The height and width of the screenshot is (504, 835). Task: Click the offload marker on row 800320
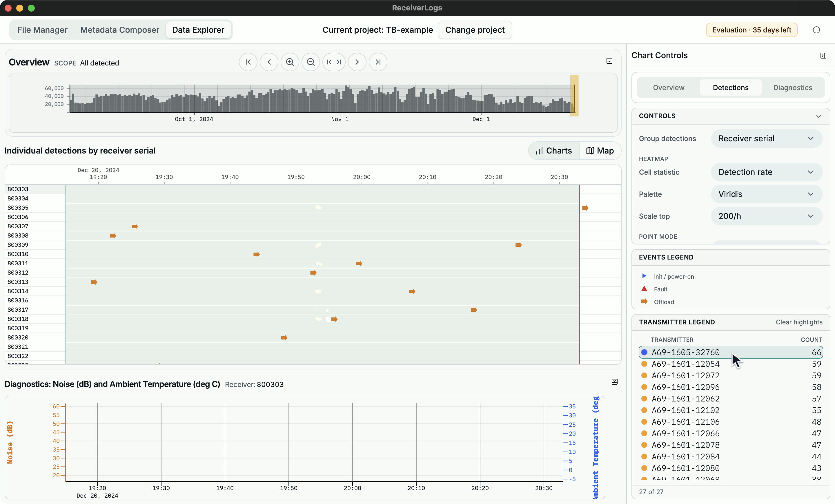(x=284, y=337)
